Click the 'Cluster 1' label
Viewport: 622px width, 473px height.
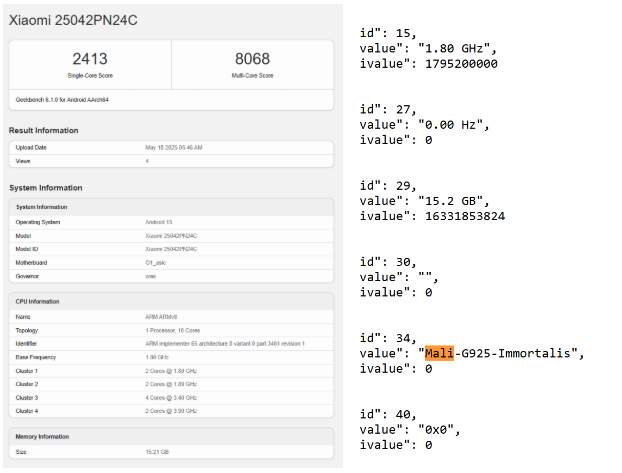[27, 371]
